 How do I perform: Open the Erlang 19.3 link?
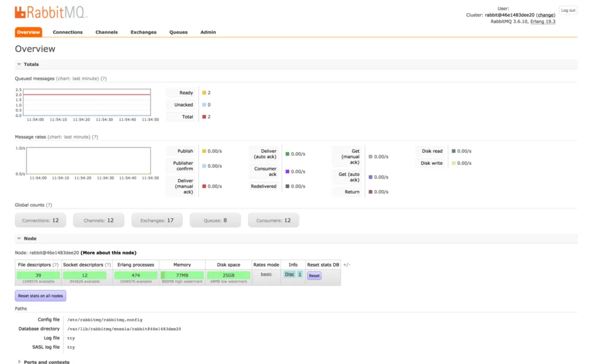[x=543, y=21]
